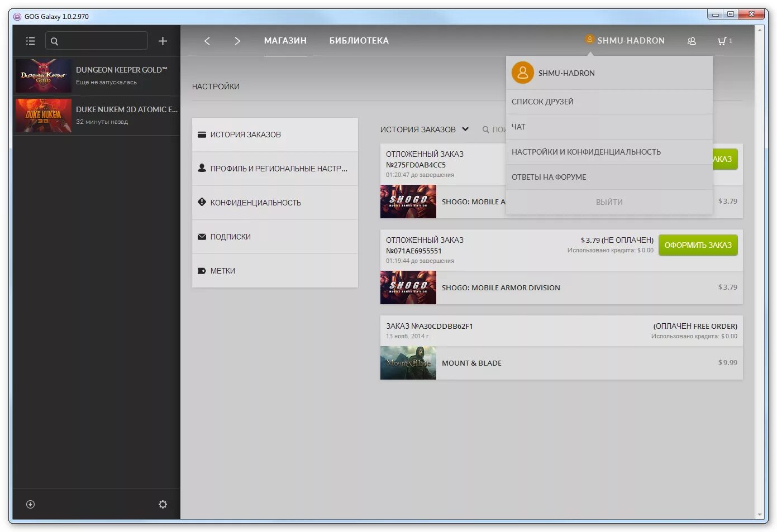Viewport: 777px width, 532px height.
Task: Expand the ИСТОРИЯ ЗАКАЗОВ filter dropdown
Action: (425, 130)
